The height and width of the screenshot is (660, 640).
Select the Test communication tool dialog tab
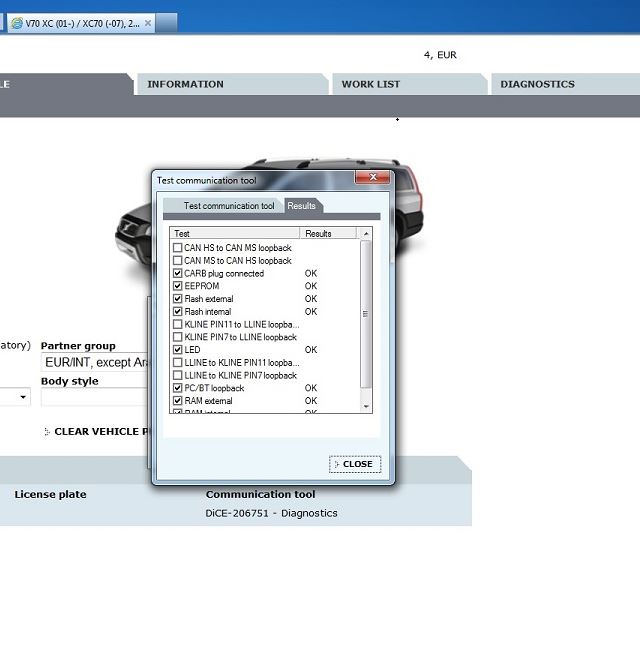[228, 206]
